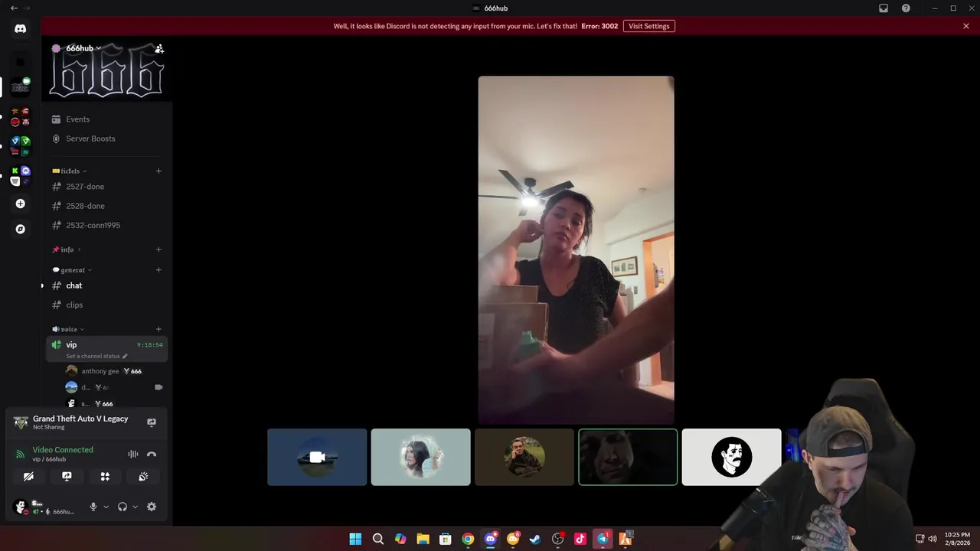
Task: Collapse the tickets category
Action: coord(70,171)
